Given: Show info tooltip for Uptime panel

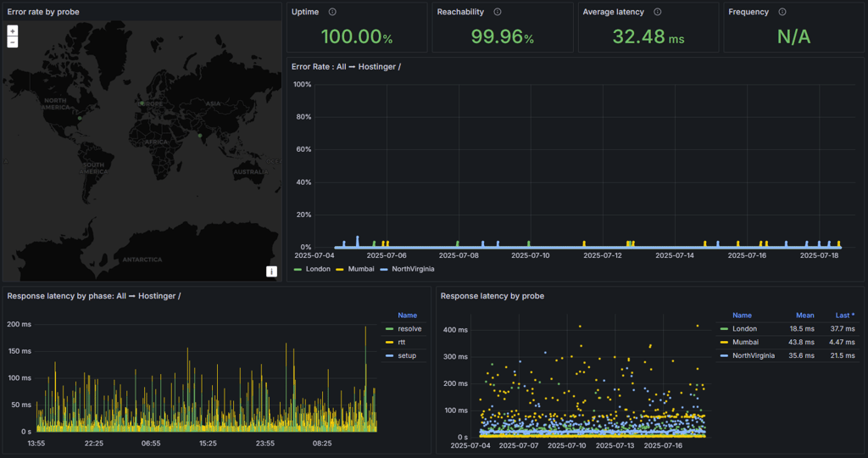Looking at the screenshot, I should click(332, 12).
